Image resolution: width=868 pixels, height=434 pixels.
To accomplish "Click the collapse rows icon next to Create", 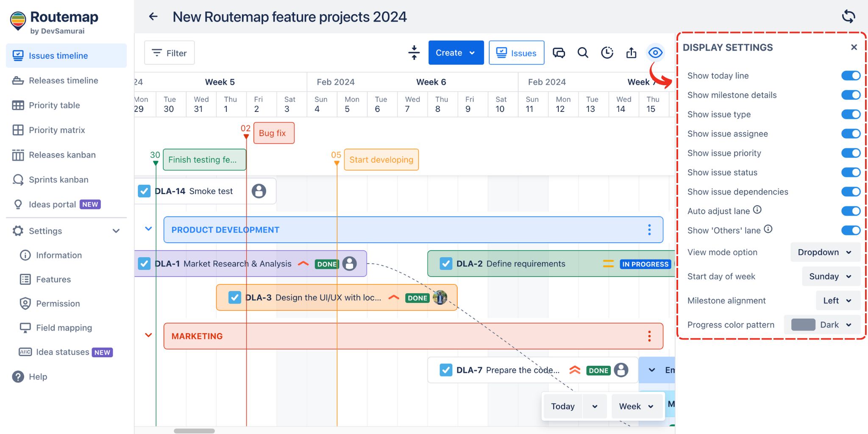I will [414, 53].
